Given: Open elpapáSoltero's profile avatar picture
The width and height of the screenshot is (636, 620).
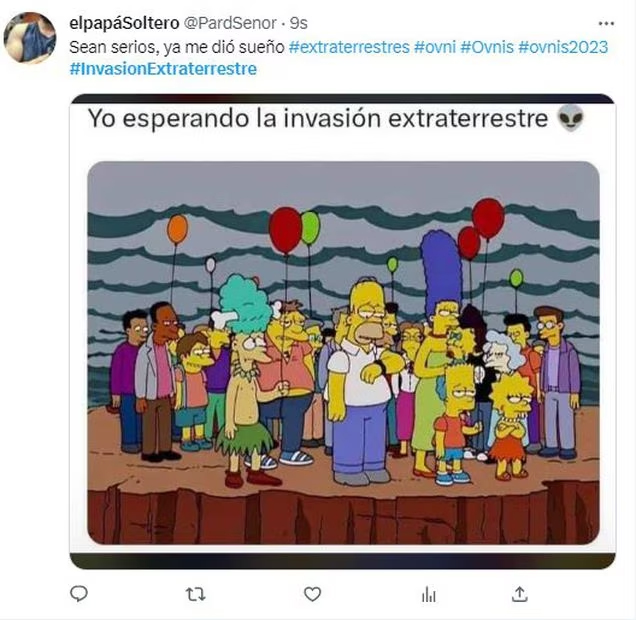Looking at the screenshot, I should coord(30,38).
